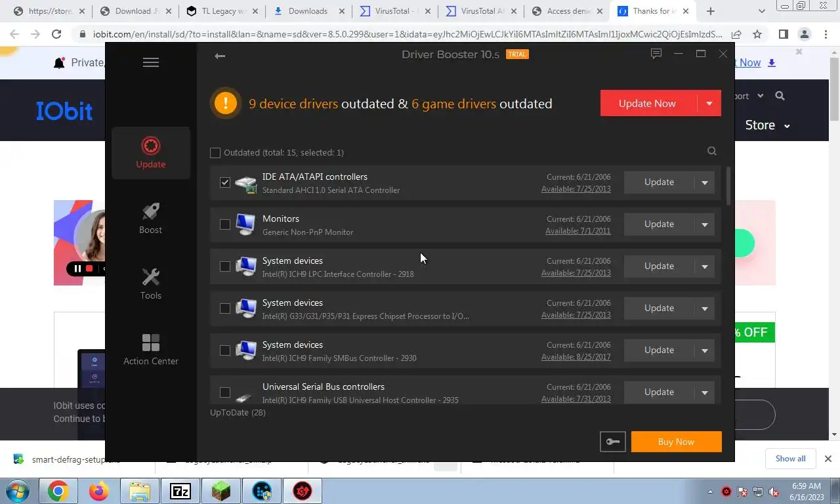The width and height of the screenshot is (840, 504).
Task: Click the license key icon button
Action: pos(613,442)
